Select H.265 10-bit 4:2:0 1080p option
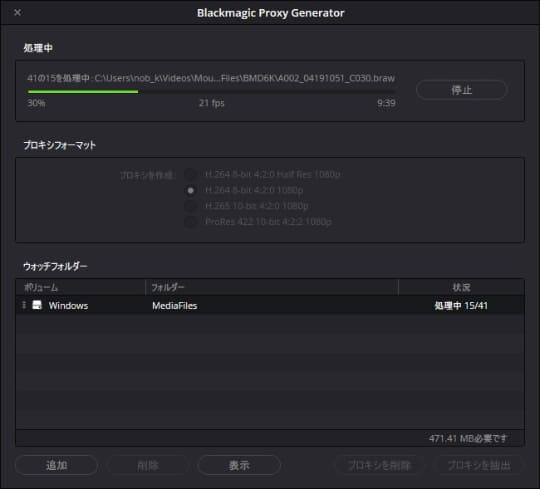 point(190,206)
